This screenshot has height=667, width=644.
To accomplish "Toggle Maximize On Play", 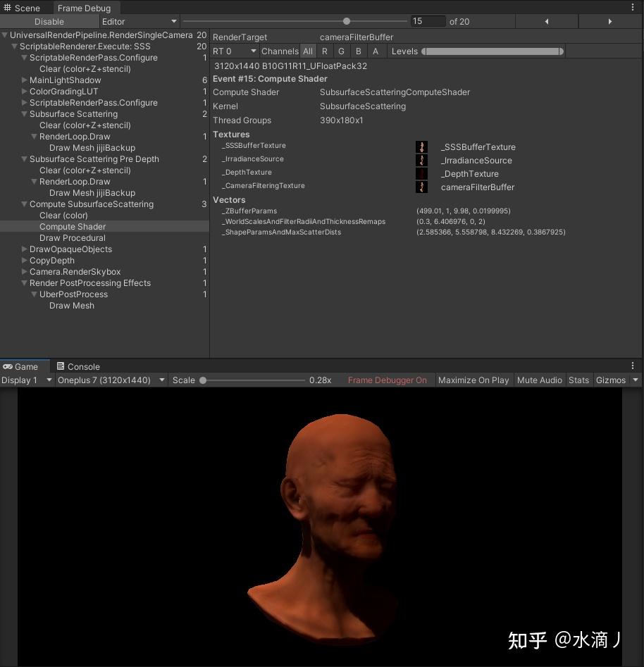I will point(473,380).
